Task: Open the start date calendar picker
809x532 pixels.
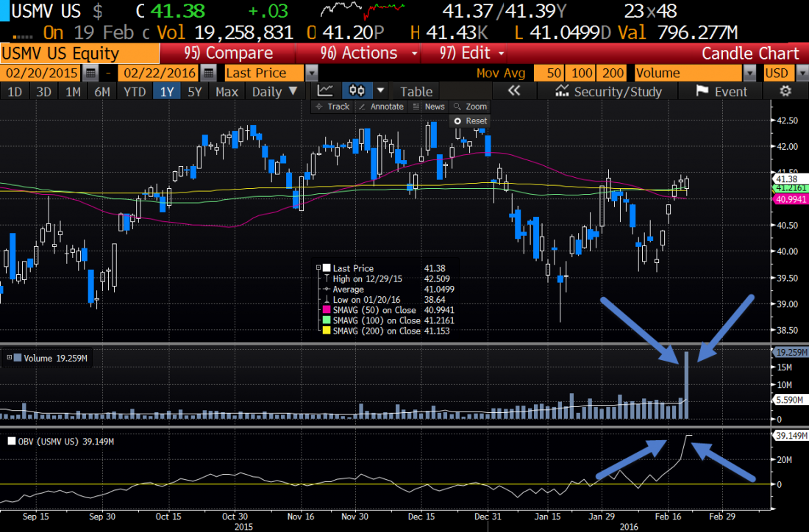Action: pyautogui.click(x=90, y=73)
